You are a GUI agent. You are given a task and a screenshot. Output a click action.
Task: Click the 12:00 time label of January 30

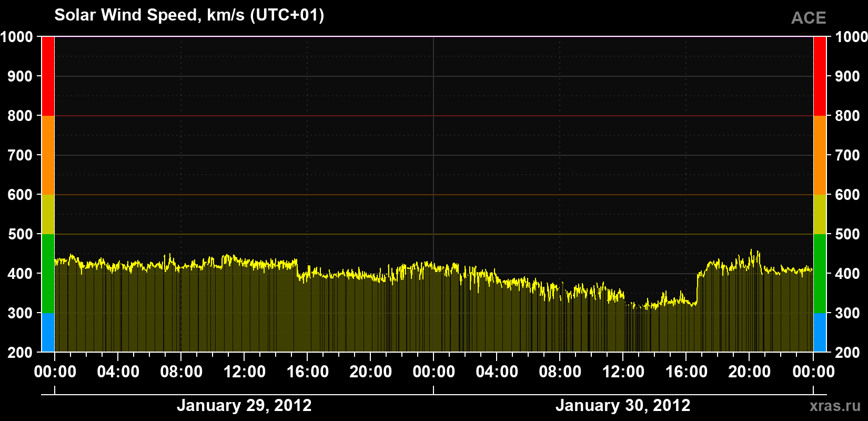pos(623,372)
